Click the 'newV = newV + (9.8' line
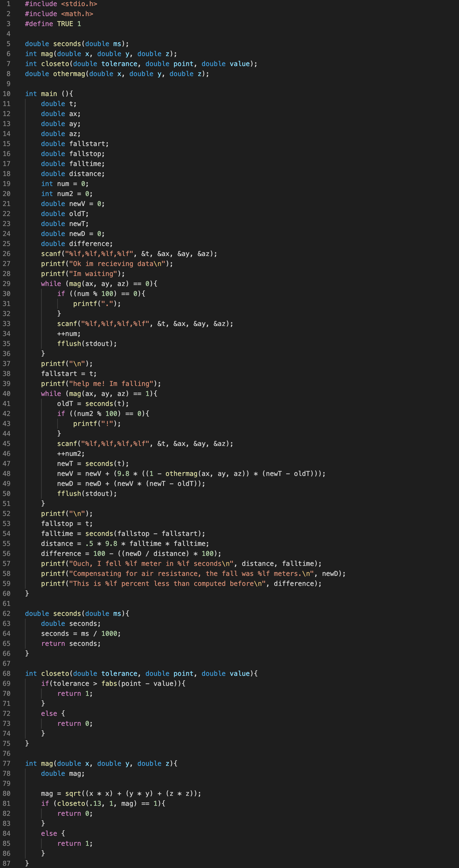Screen dimensions: 459x868 click(191, 473)
